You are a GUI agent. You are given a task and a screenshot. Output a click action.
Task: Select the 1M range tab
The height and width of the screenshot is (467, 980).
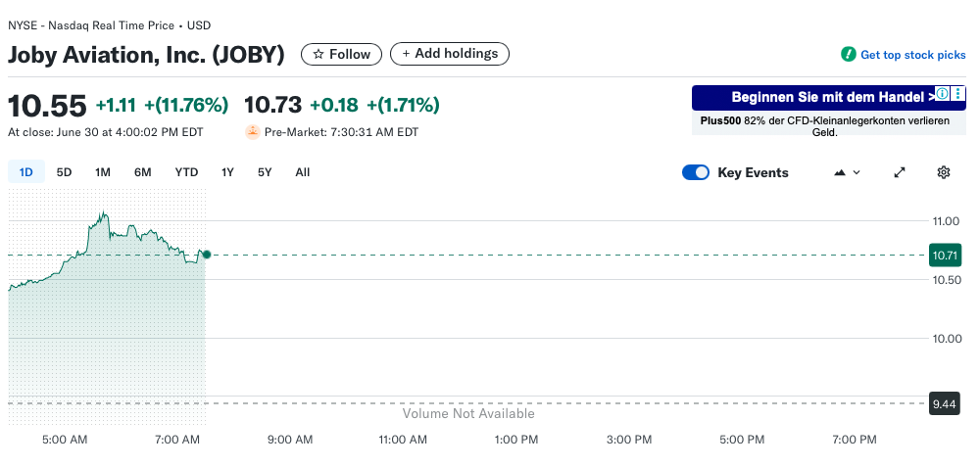pos(103,172)
